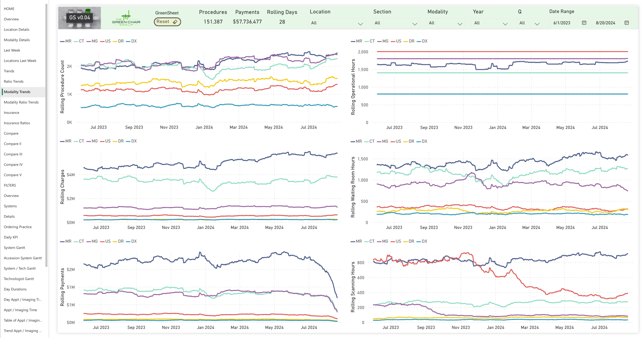Go to Modality Ratio Trends page
This screenshot has width=644, height=338.
[21, 102]
